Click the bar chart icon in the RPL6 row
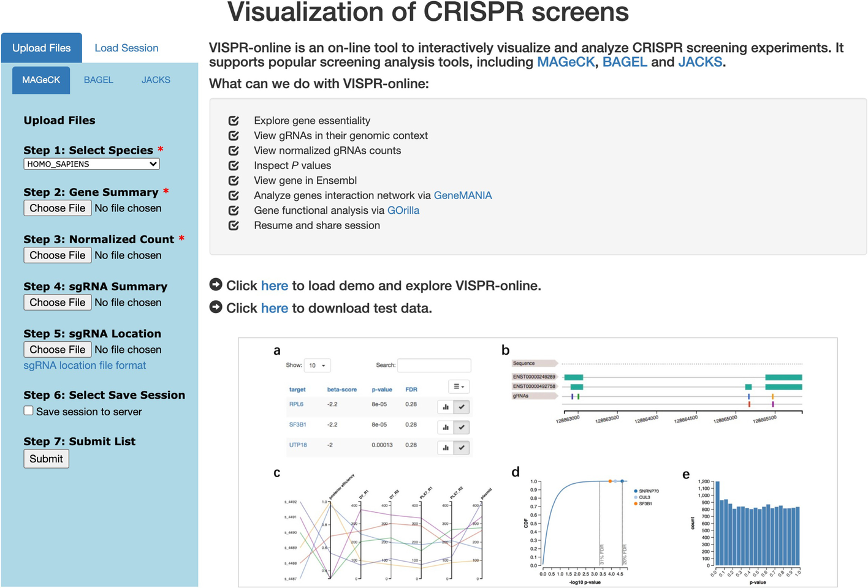The width and height of the screenshot is (868, 588). 446,407
